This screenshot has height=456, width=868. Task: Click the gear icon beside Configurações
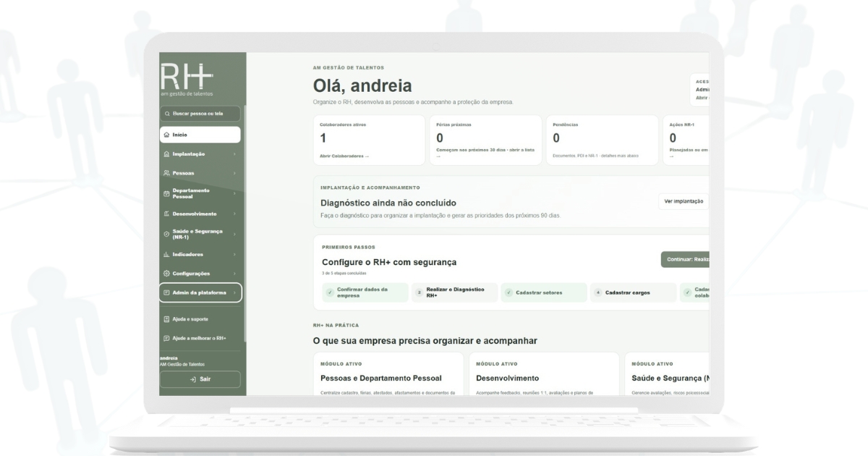click(x=167, y=274)
